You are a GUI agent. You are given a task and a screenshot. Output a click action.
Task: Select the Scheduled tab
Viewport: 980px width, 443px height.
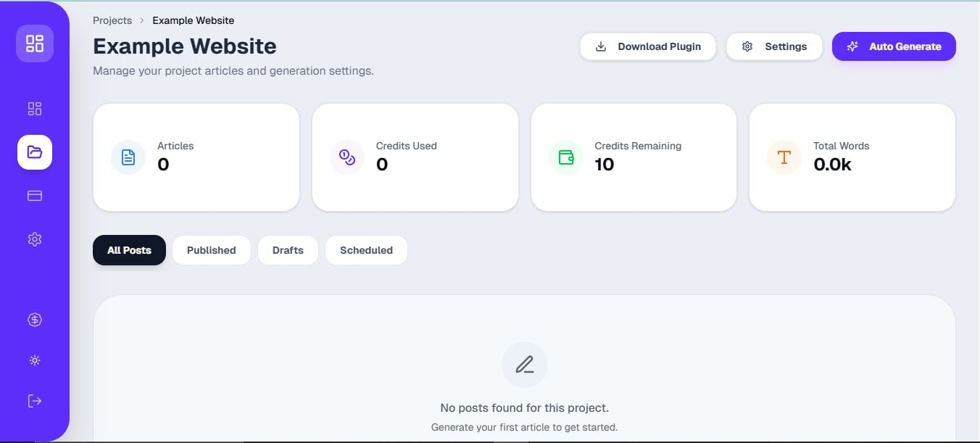(366, 250)
